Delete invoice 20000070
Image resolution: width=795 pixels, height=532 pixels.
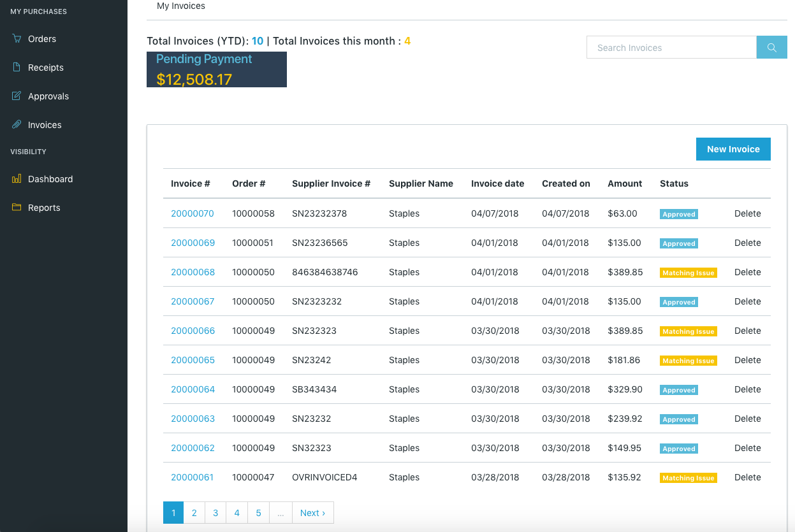point(748,213)
